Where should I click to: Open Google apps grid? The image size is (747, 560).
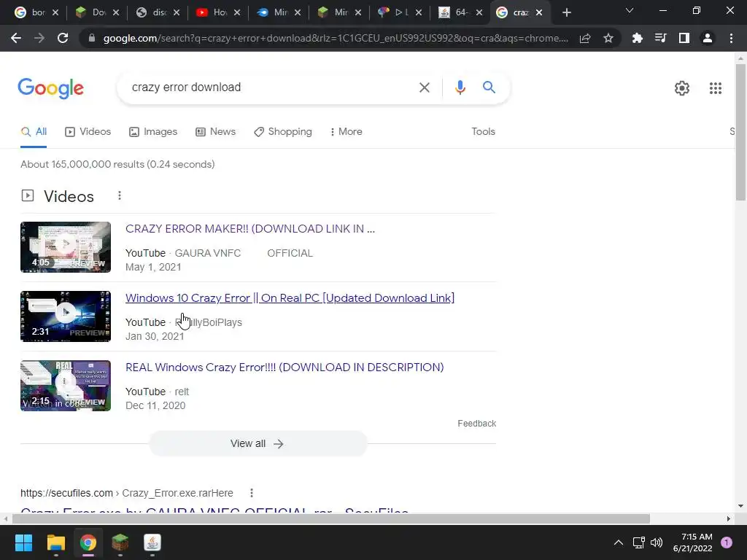715,88
